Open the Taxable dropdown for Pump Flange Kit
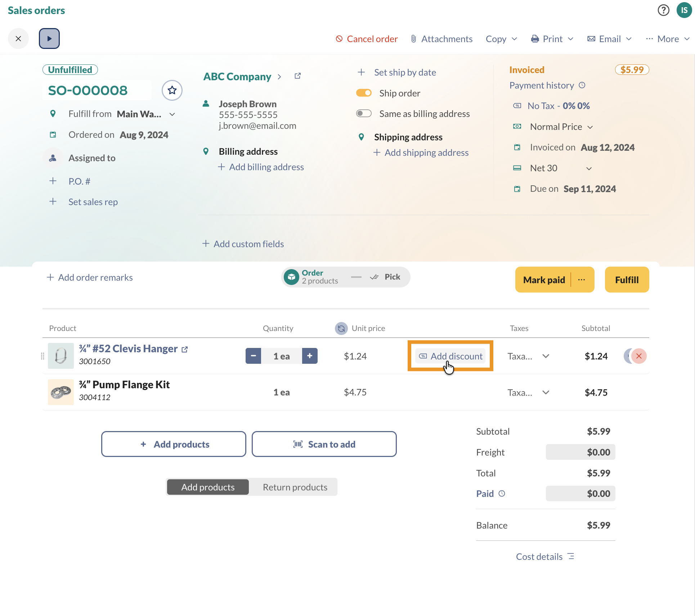This screenshot has width=695, height=616. [x=546, y=392]
